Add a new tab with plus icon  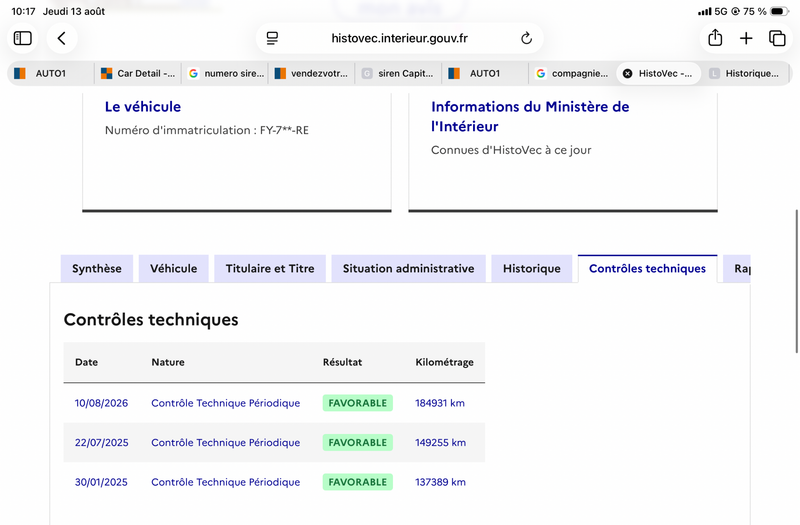746,38
